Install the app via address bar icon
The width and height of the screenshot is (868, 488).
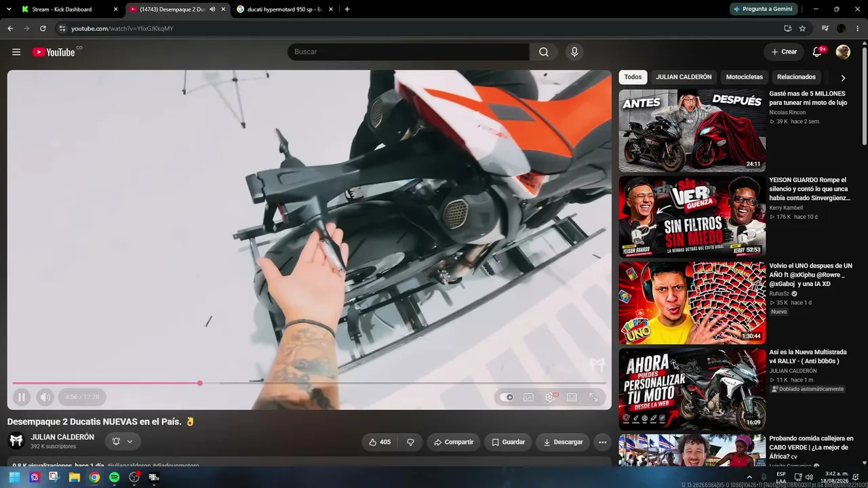[787, 28]
